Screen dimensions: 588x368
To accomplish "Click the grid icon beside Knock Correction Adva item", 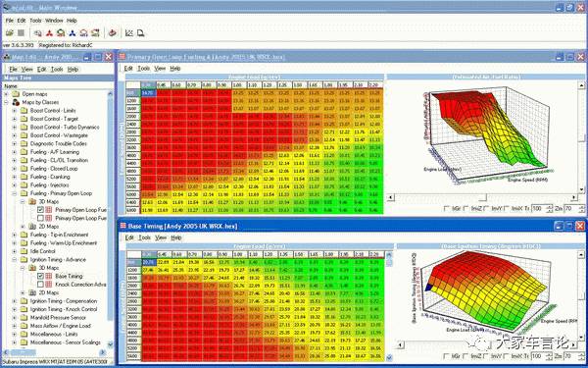I will [49, 285].
